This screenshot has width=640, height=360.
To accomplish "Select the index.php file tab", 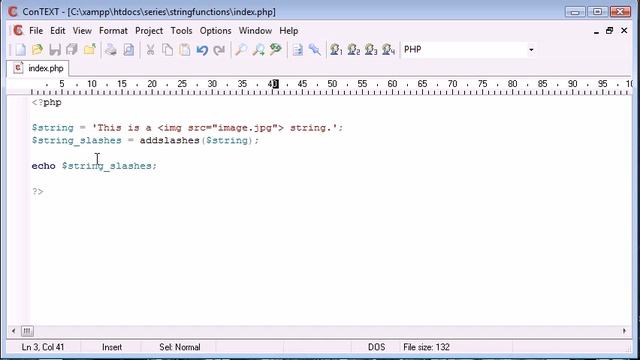I will [38, 68].
